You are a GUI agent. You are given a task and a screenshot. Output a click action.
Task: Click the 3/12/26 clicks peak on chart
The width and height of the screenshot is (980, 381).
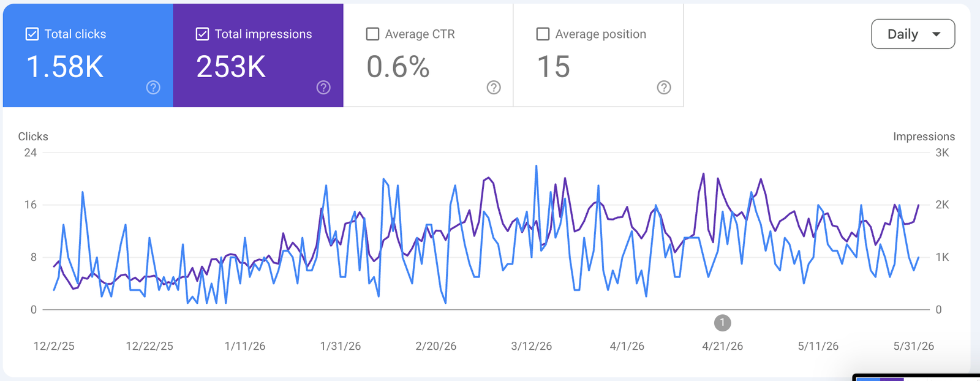[537, 166]
